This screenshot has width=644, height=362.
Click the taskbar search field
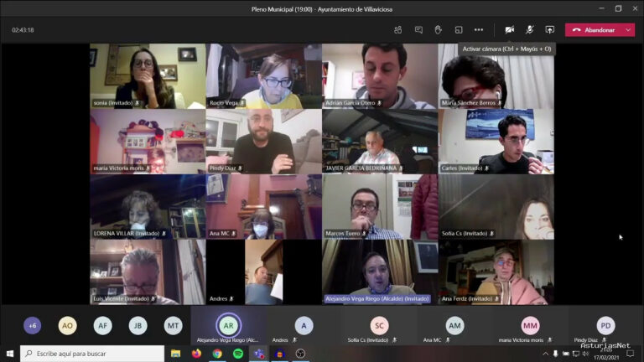pyautogui.click(x=92, y=354)
